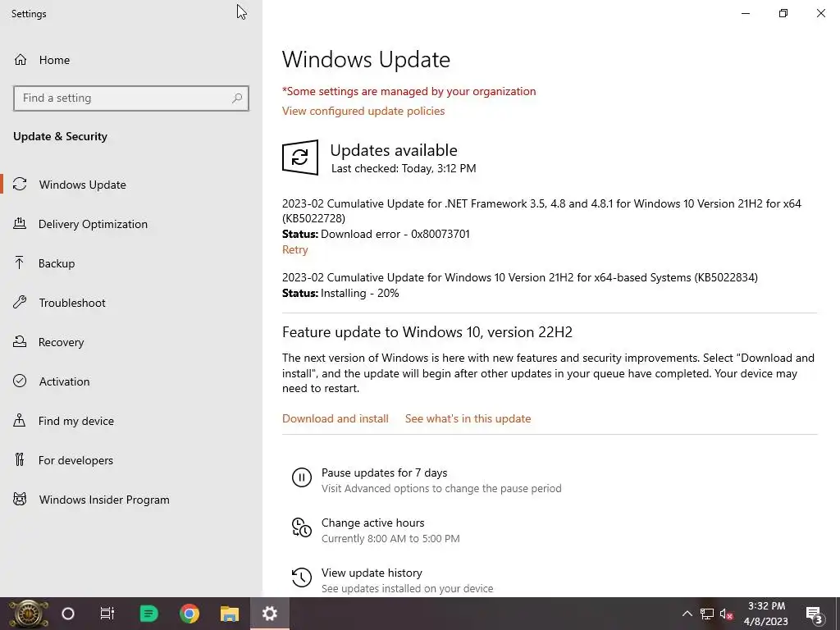
Task: Click the pause icon beside Pause updates
Action: pos(302,477)
